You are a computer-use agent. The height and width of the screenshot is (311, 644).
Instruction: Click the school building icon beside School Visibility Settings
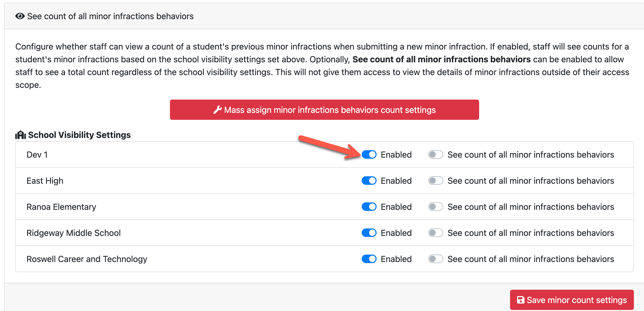click(x=21, y=135)
